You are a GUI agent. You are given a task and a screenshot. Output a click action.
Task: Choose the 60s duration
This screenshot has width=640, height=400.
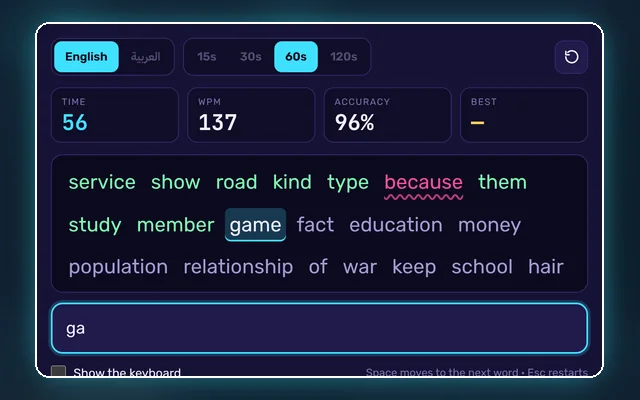(296, 57)
